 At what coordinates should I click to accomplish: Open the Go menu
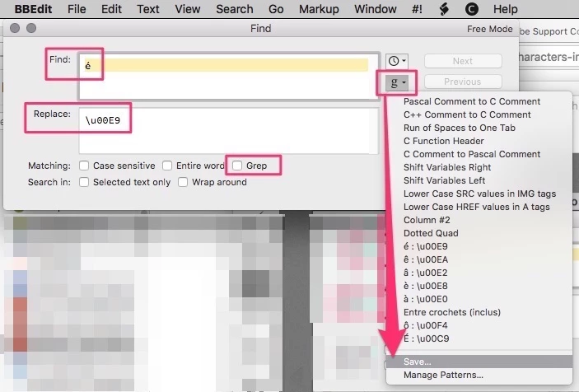tap(276, 9)
